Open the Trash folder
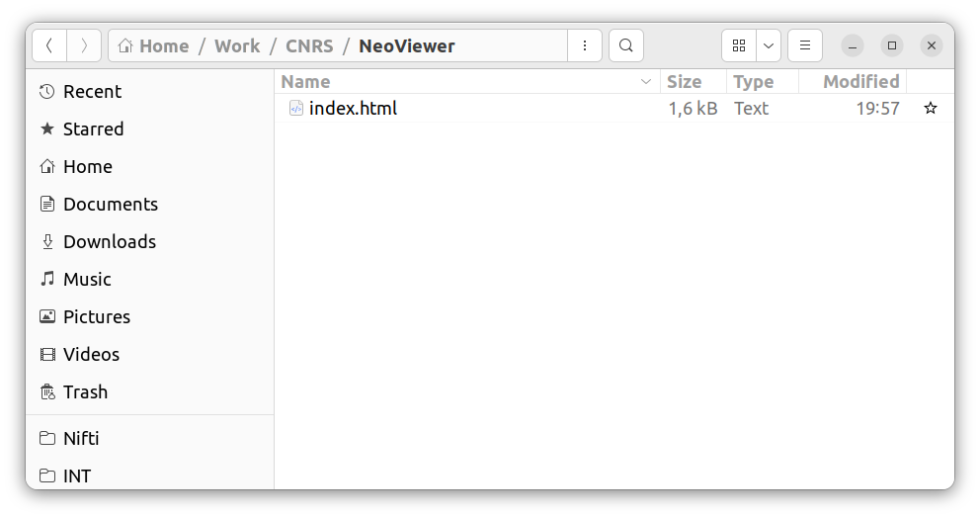Image resolution: width=980 pixels, height=518 pixels. click(x=85, y=392)
